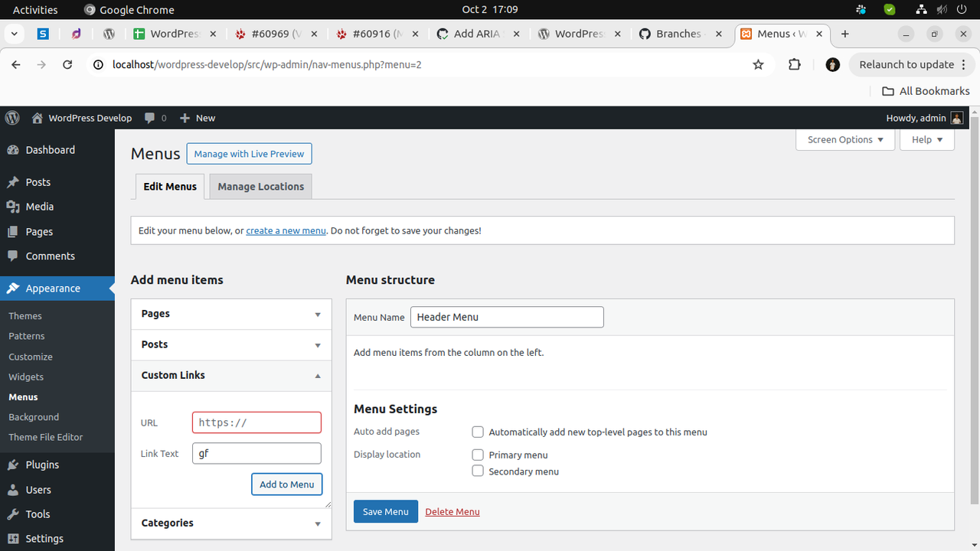The height and width of the screenshot is (551, 980).
Task: Open the Help dropdown panel
Action: click(927, 139)
